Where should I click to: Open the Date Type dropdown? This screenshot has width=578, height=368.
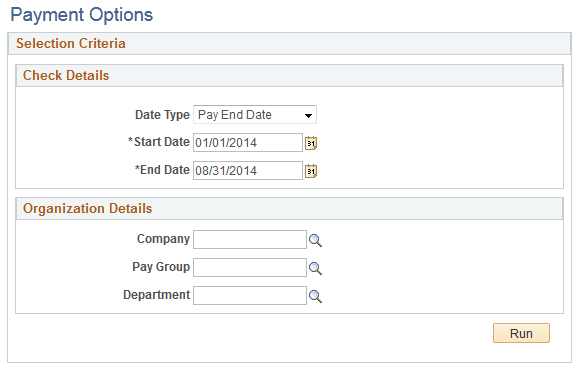click(255, 115)
